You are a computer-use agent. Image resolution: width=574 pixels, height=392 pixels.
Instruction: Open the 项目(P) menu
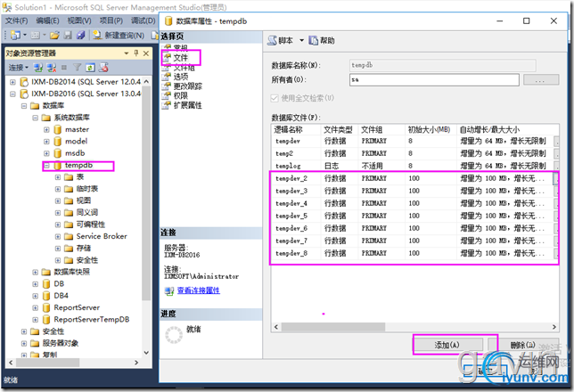111,20
